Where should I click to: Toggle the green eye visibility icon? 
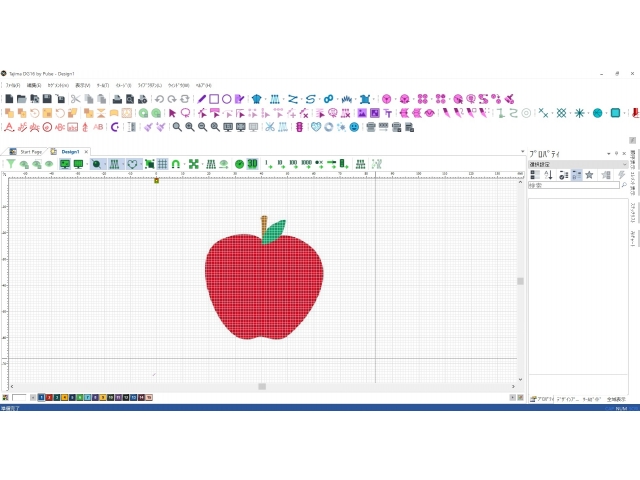[49, 164]
